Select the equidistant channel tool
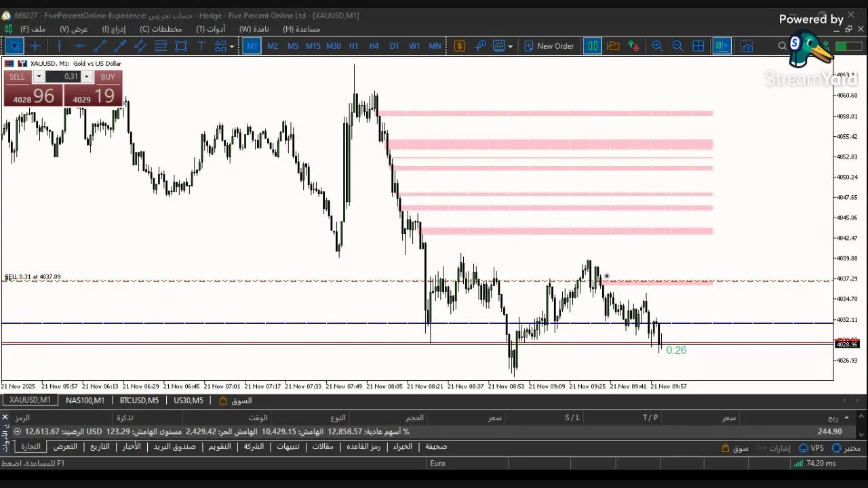The height and width of the screenshot is (488, 868). tap(140, 46)
